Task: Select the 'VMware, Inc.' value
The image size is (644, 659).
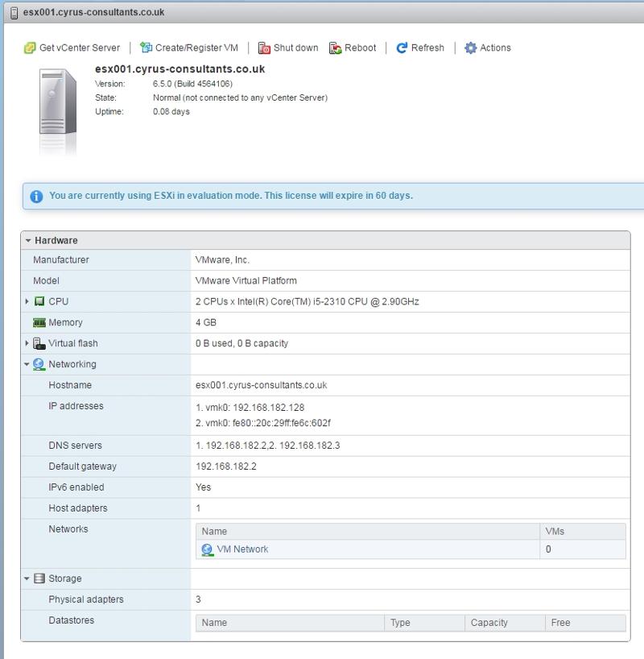Action: 222,259
